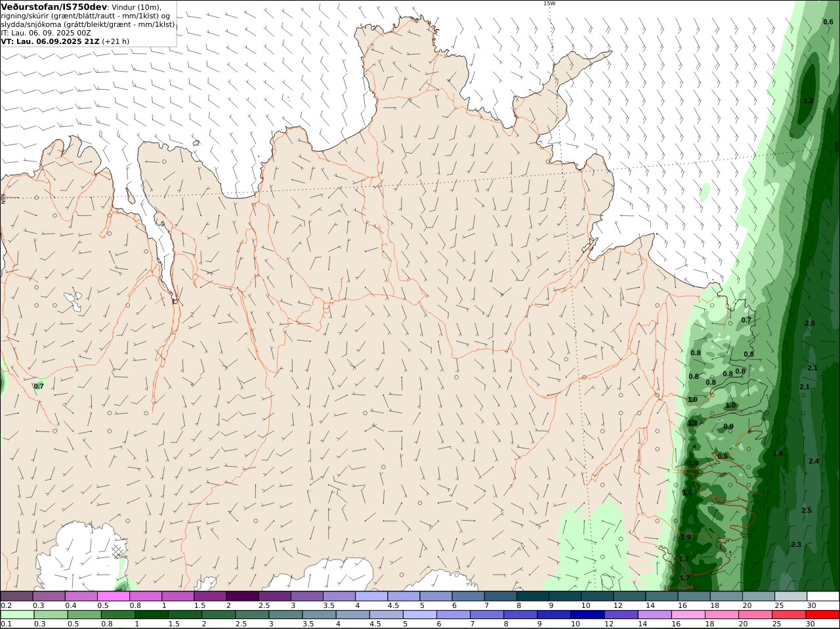The height and width of the screenshot is (629, 840).
Task: Click the '1.9' precipitation value on the map
Action: click(x=686, y=537)
